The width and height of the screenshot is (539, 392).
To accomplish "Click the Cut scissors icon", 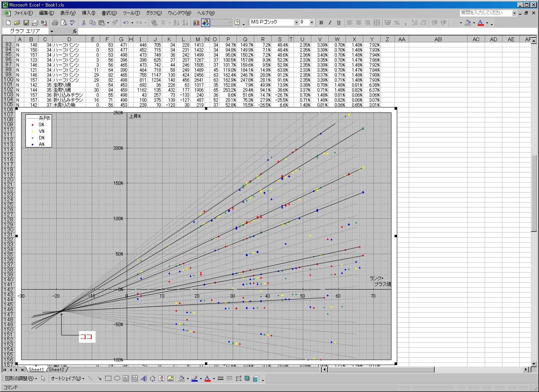I will [84, 23].
